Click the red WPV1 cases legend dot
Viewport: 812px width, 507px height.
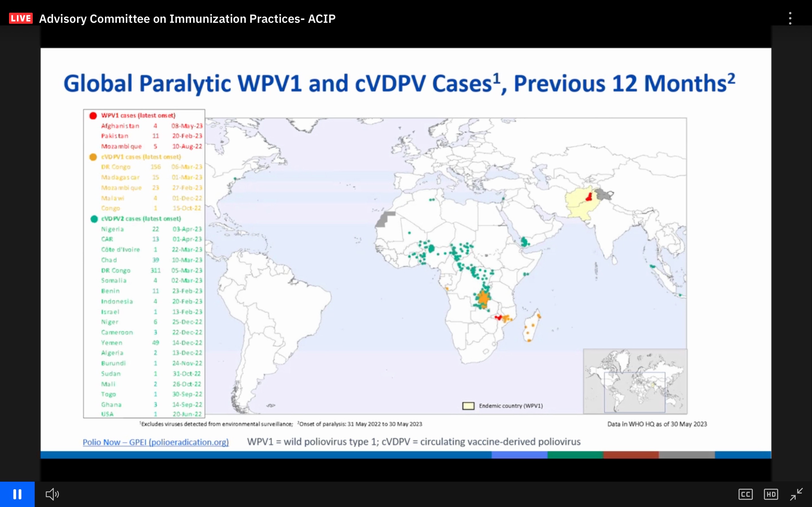(93, 116)
